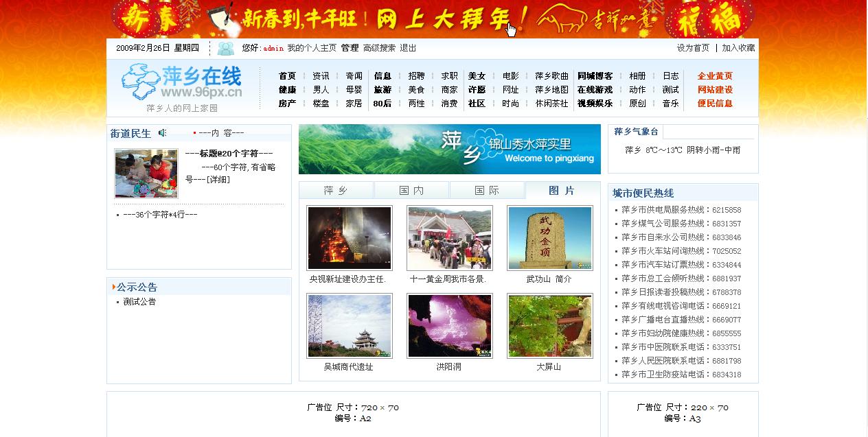The width and height of the screenshot is (868, 437).
Task: Open the 便民信息 red link
Action: (x=715, y=104)
